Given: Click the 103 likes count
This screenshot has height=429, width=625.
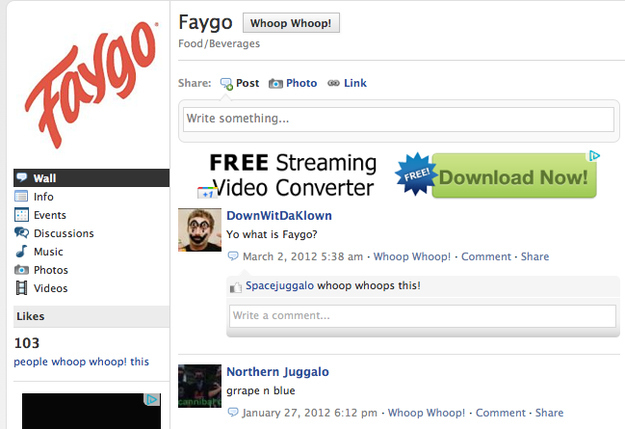Looking at the screenshot, I should [x=27, y=343].
